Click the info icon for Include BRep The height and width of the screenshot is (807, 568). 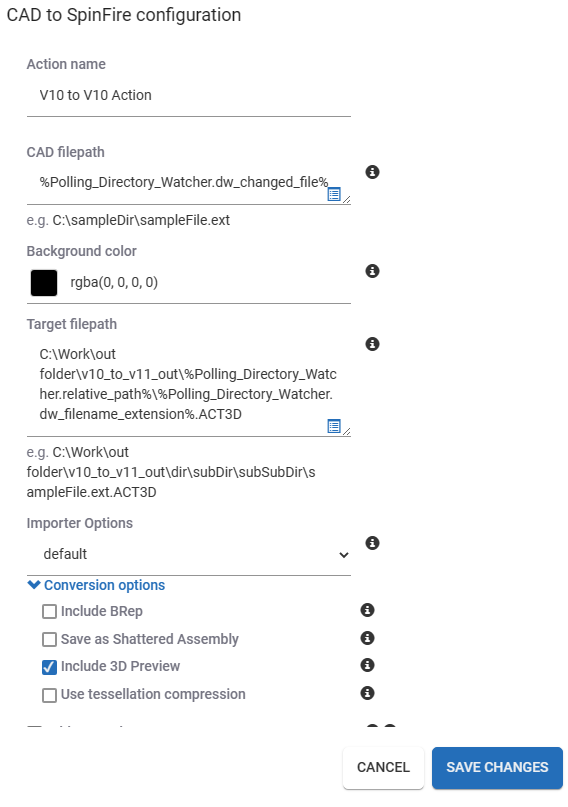367,610
